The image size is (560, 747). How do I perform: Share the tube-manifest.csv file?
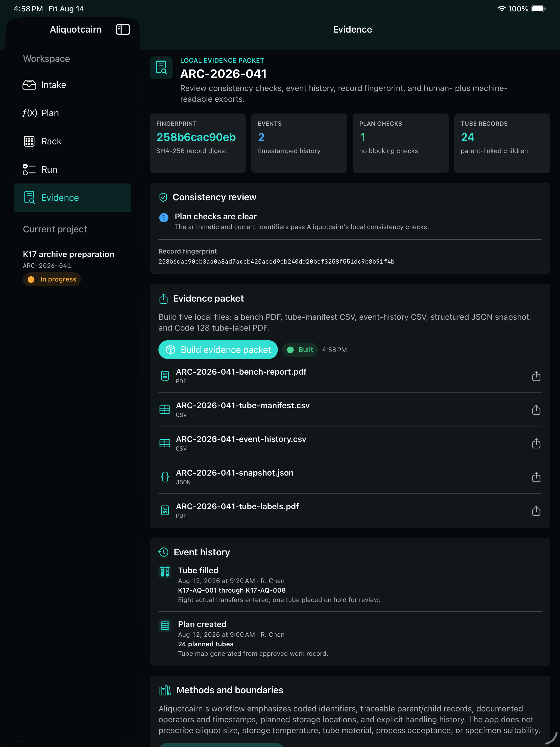(536, 410)
